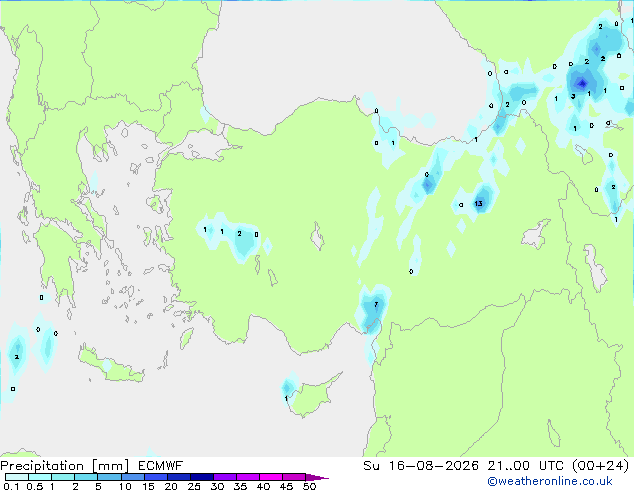Click the 1 mm legend color swatch

(x=63, y=477)
